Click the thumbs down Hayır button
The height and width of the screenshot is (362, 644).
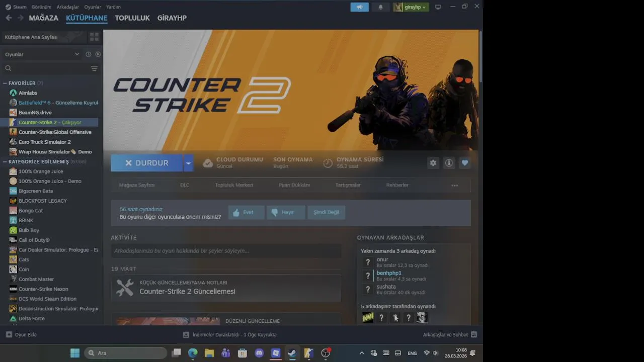pyautogui.click(x=286, y=212)
